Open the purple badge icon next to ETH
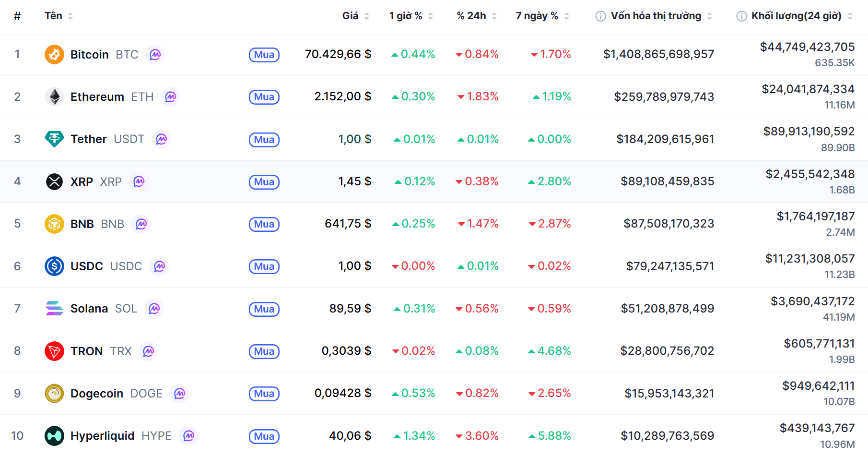Screen dimensions: 868x457 coord(170,96)
